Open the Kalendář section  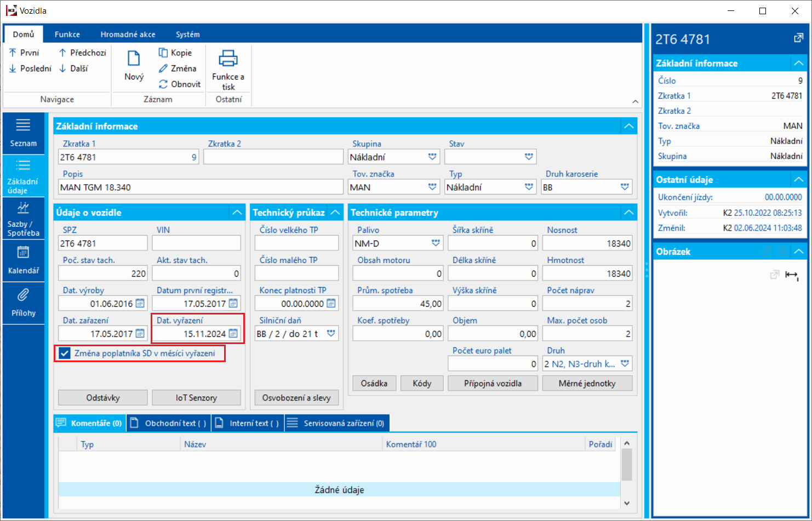coord(24,261)
